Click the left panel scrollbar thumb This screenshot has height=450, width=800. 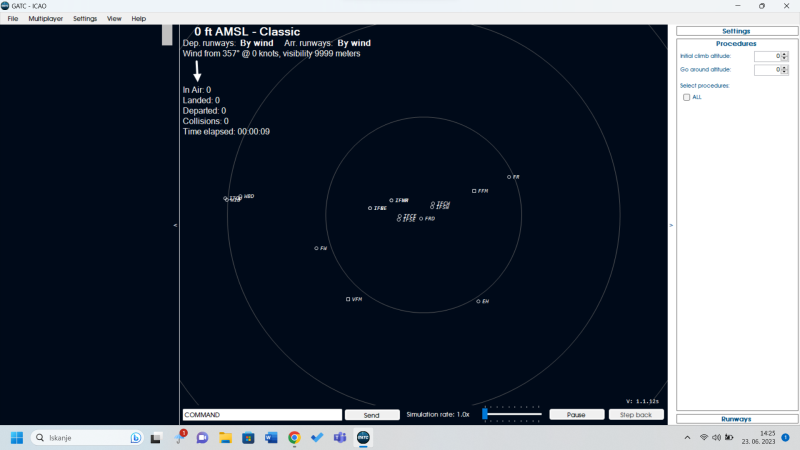167,35
